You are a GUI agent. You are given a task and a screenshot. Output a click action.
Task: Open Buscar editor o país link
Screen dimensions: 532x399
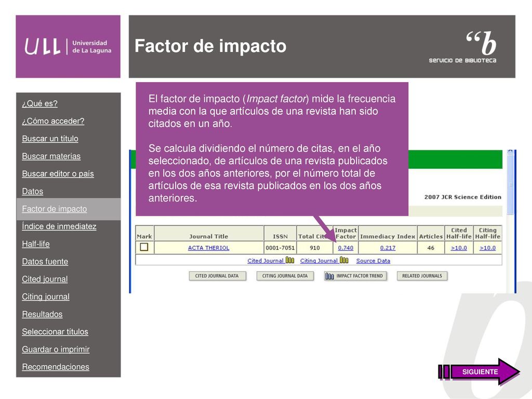pyautogui.click(x=58, y=174)
